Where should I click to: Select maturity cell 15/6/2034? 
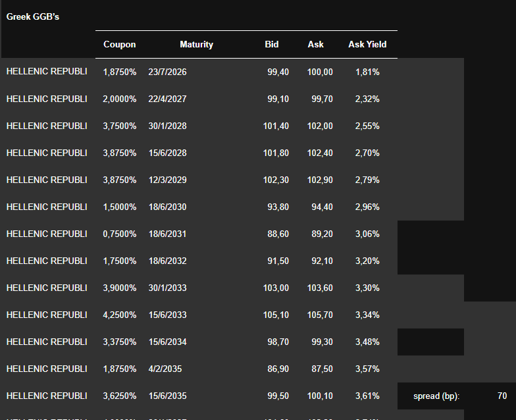tap(167, 342)
